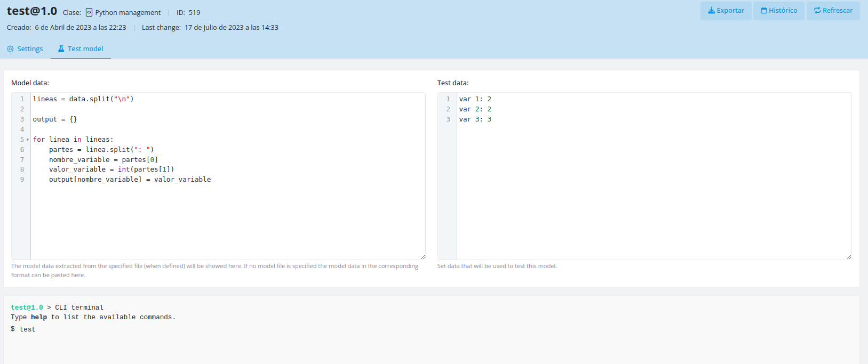Click the Python management class icon
Screen dimensions: 868x364
pos(89,12)
